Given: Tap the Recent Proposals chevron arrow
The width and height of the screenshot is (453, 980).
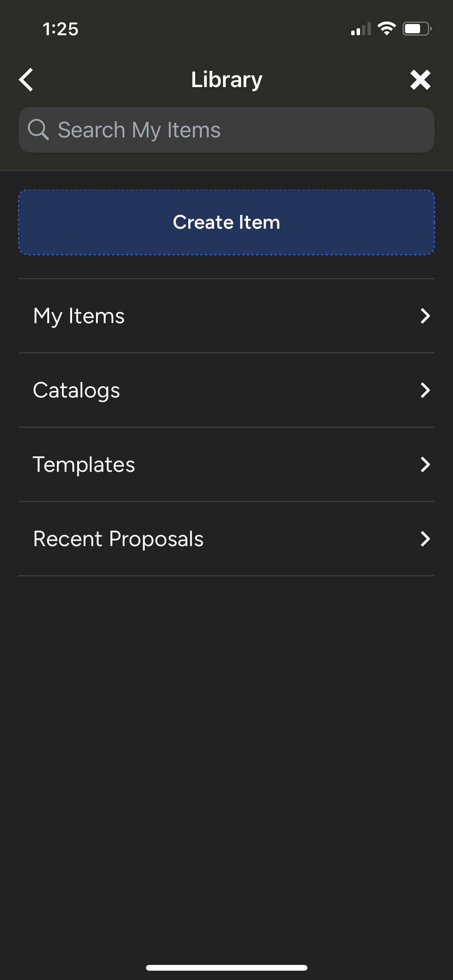Looking at the screenshot, I should [x=425, y=539].
